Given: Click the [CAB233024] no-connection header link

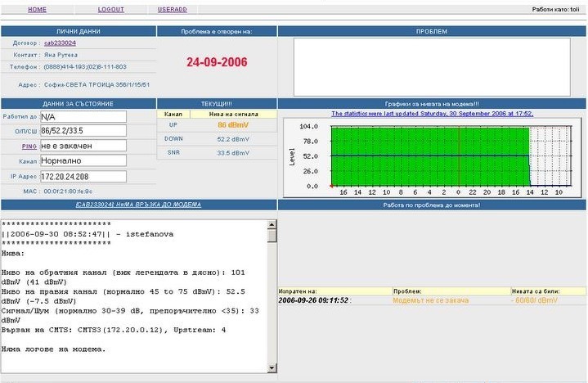Looking at the screenshot, I should pos(138,205).
